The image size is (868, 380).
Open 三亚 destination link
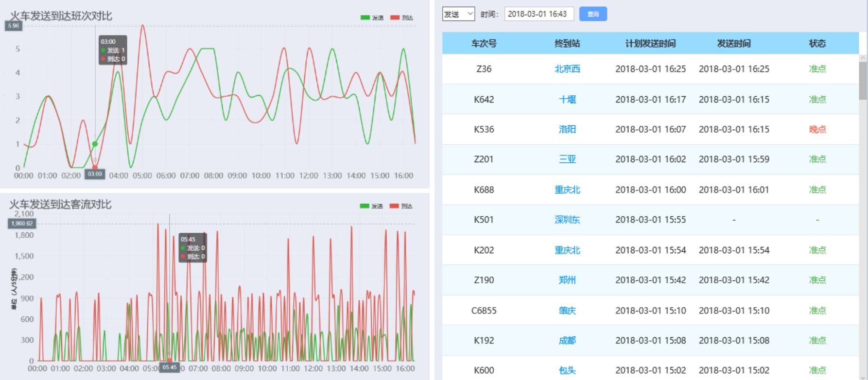point(567,159)
